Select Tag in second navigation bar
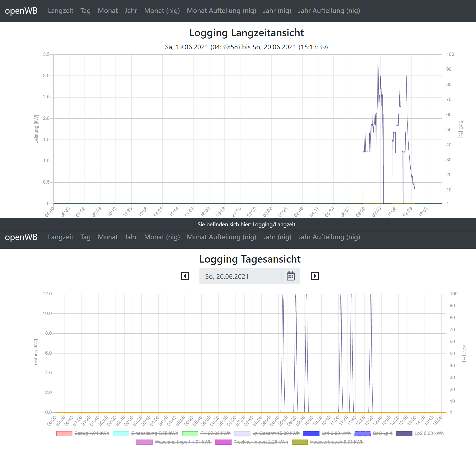The width and height of the screenshot is (476, 453). pyautogui.click(x=86, y=237)
